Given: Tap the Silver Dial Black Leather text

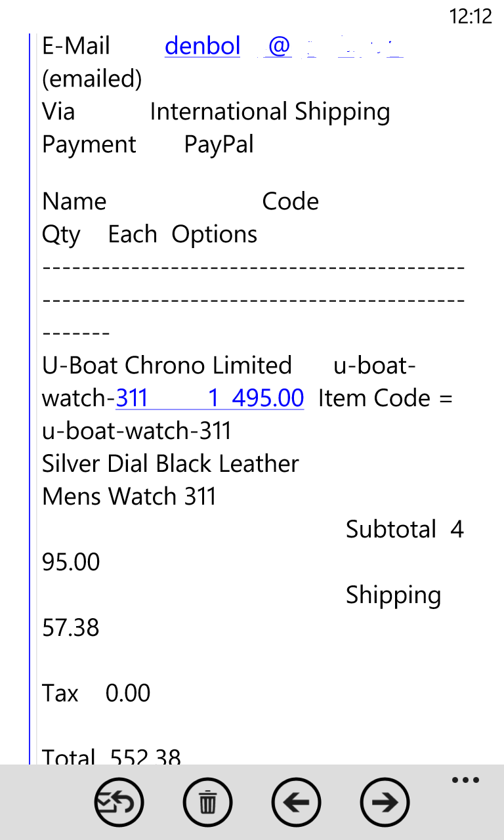Looking at the screenshot, I should [x=171, y=463].
